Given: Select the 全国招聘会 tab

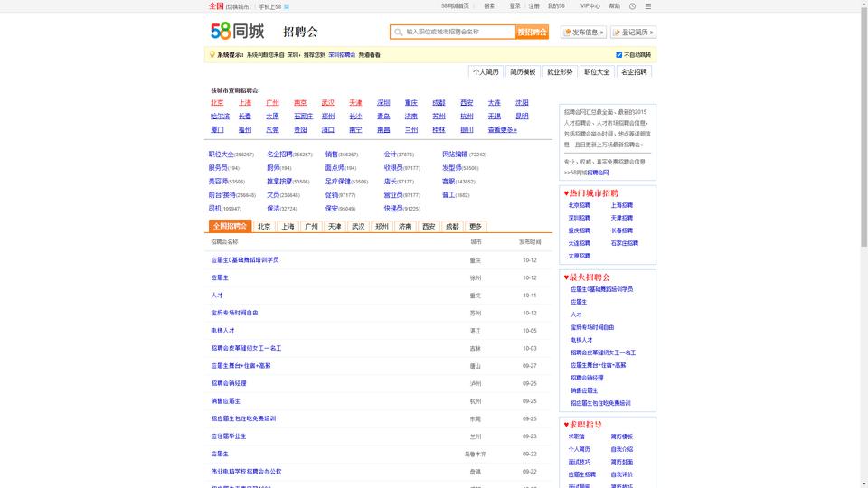Looking at the screenshot, I should [230, 226].
